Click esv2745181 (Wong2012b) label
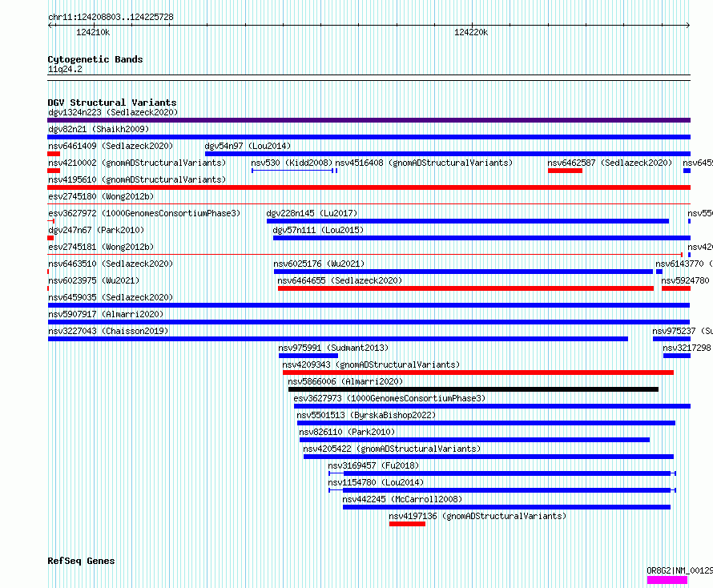 [x=101, y=247]
